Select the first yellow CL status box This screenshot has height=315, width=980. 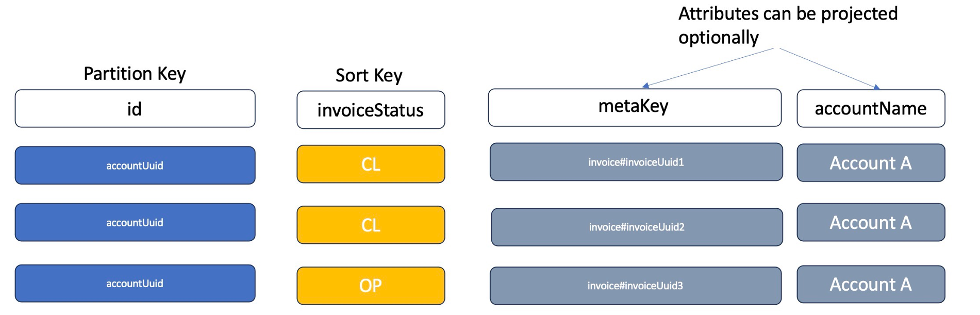coord(371,164)
